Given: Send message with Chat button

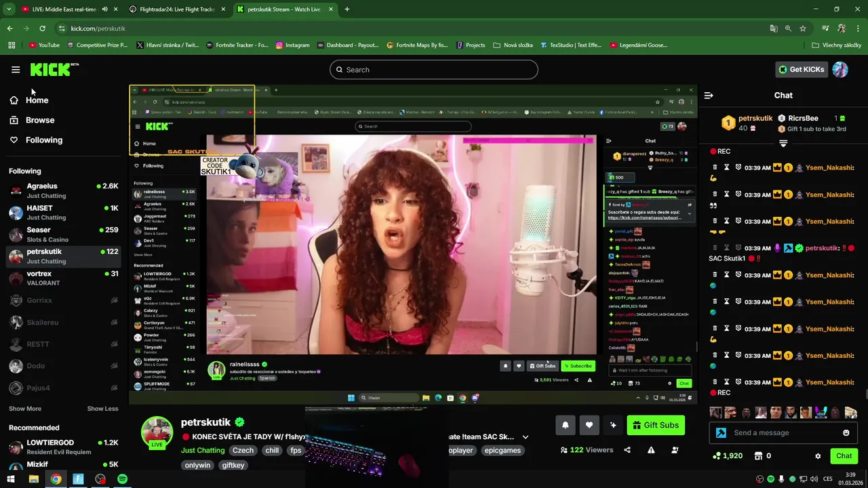Looking at the screenshot, I should [844, 456].
